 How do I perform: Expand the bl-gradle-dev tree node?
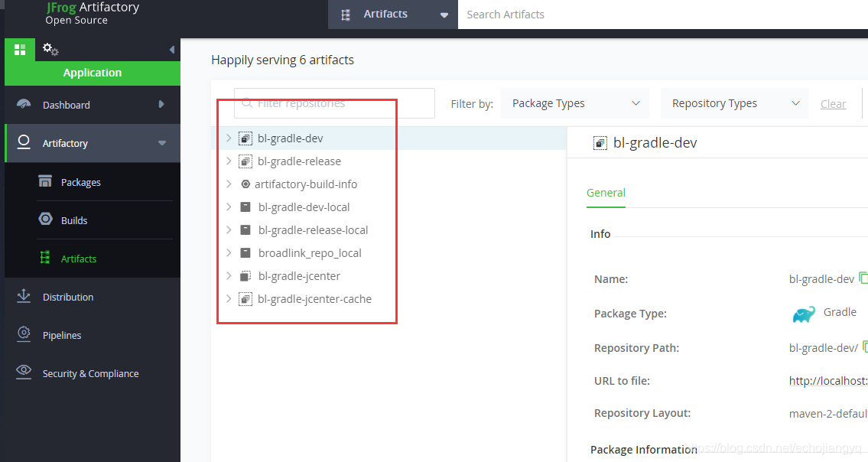coord(229,138)
